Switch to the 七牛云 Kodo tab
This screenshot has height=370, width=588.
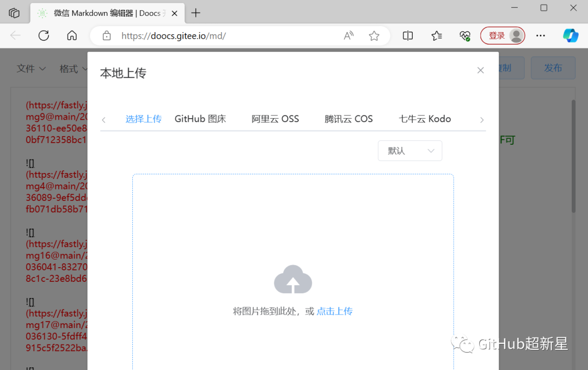[x=425, y=119]
